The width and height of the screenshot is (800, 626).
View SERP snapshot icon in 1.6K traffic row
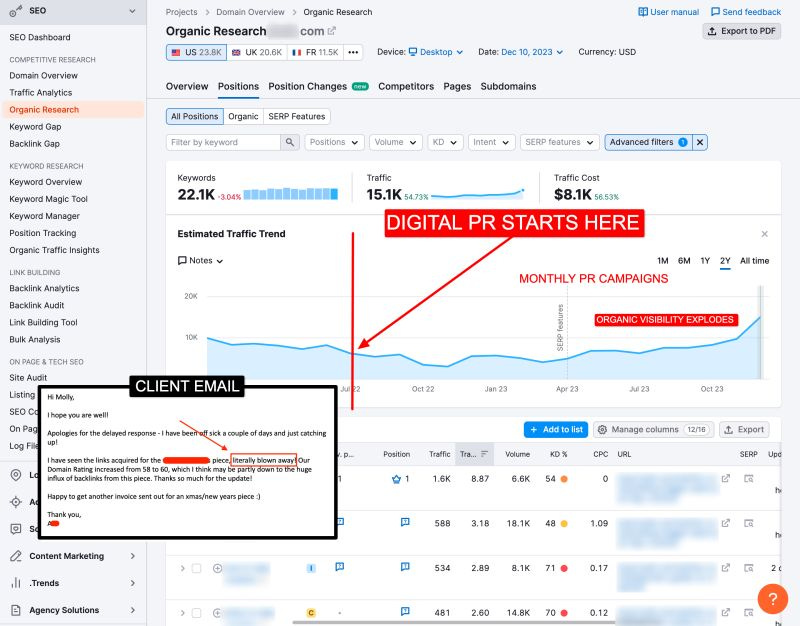(748, 479)
